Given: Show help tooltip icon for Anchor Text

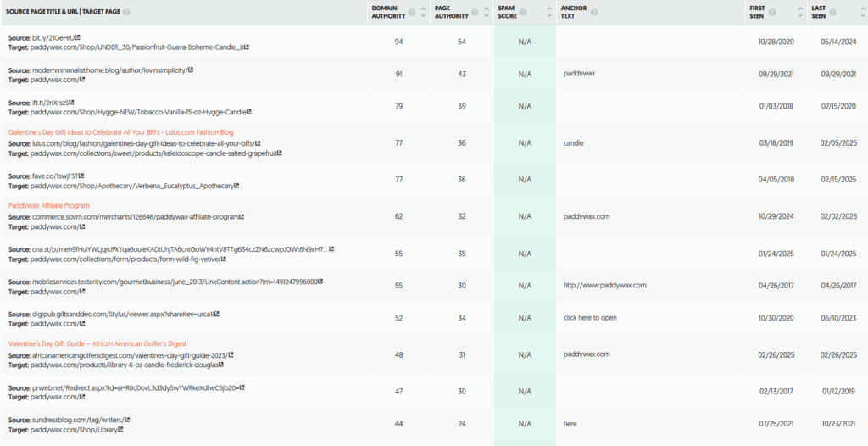Looking at the screenshot, I should click(594, 12).
